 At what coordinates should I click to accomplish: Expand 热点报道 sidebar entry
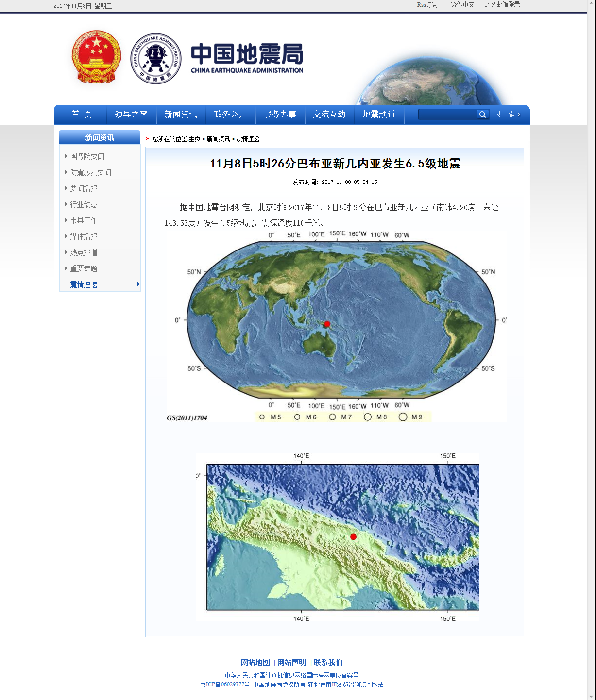pyautogui.click(x=84, y=252)
